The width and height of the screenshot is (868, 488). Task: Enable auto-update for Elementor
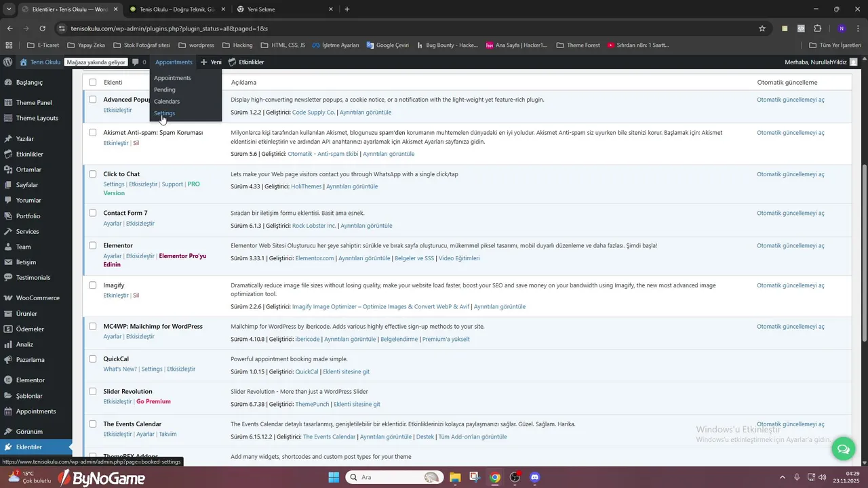point(791,245)
